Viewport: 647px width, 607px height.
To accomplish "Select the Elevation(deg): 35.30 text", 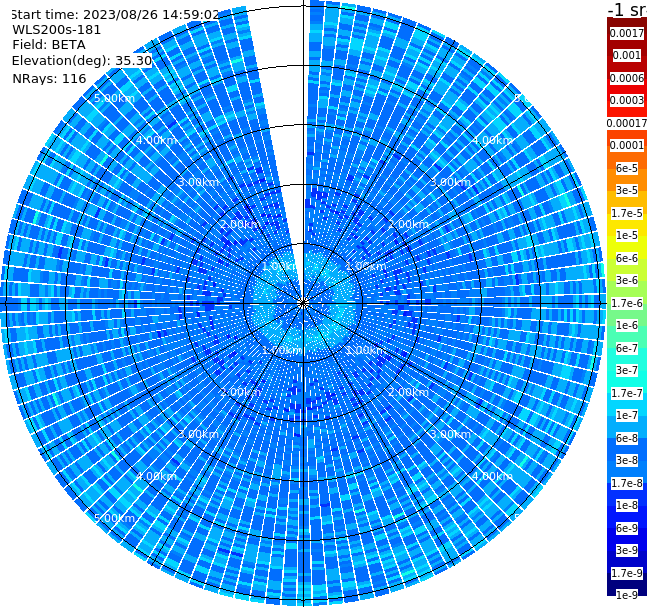I will [x=82, y=61].
